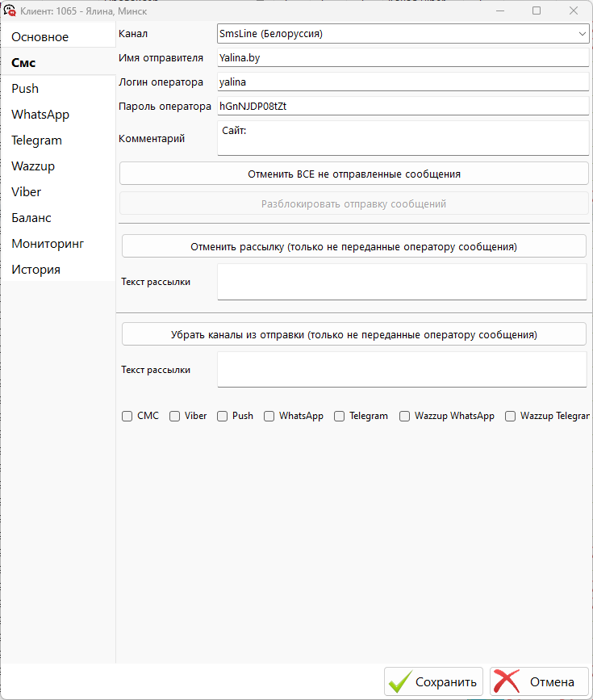The width and height of the screenshot is (593, 700).
Task: Toggle the Wazzup WhatsApp checkbox
Action: [404, 416]
